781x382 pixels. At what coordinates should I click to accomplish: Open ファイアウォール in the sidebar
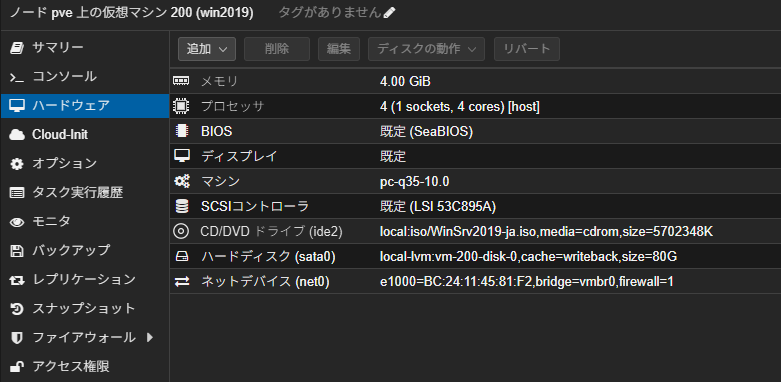point(85,338)
